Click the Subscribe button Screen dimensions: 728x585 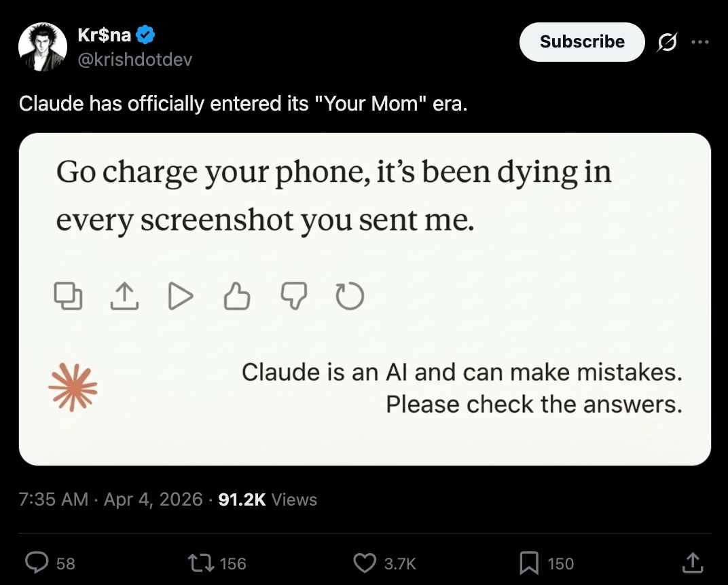click(581, 42)
